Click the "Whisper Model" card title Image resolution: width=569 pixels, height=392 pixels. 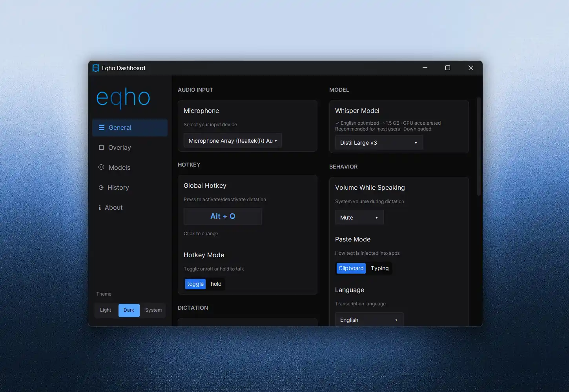357,111
